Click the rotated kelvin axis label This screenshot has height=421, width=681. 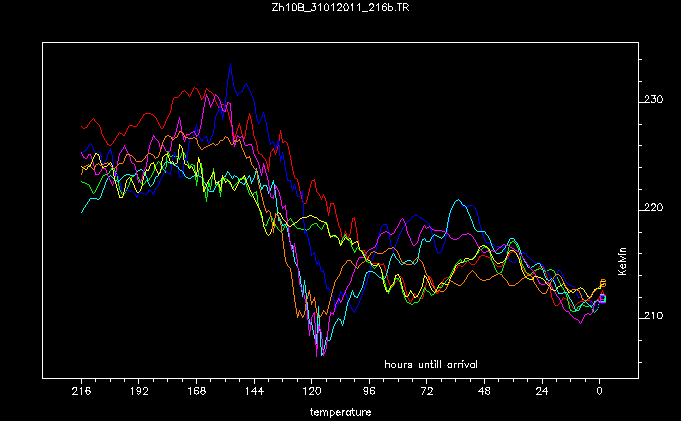(x=622, y=261)
